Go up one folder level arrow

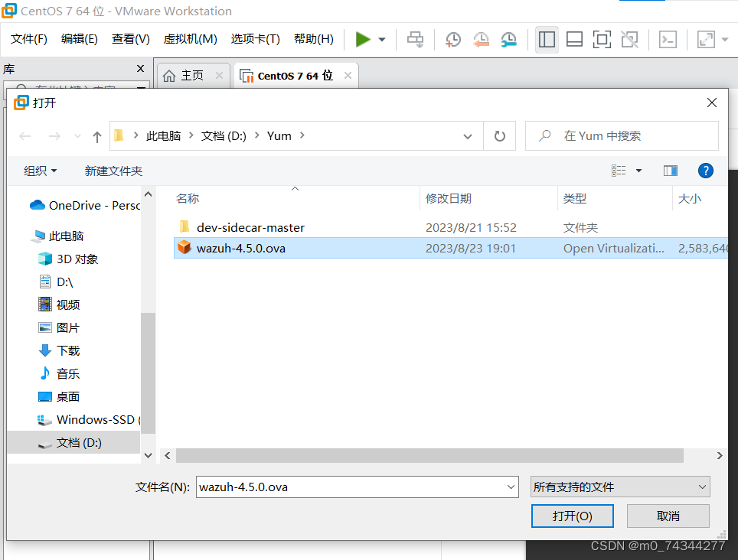click(x=97, y=136)
